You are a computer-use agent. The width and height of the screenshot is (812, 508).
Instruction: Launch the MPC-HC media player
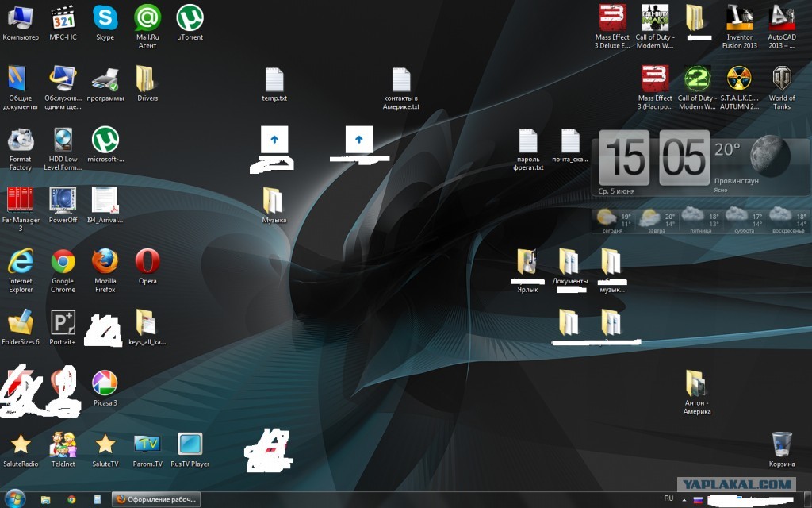(x=63, y=19)
